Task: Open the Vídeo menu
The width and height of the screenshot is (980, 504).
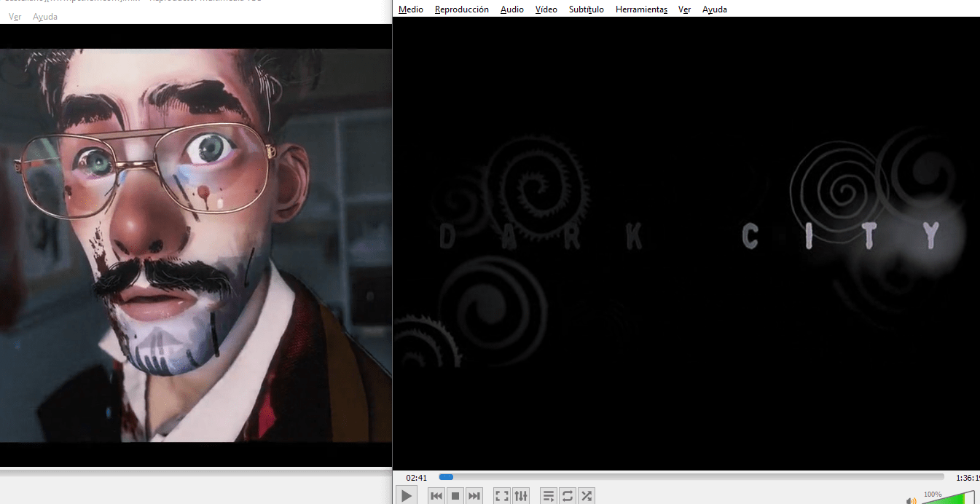Action: [x=546, y=9]
